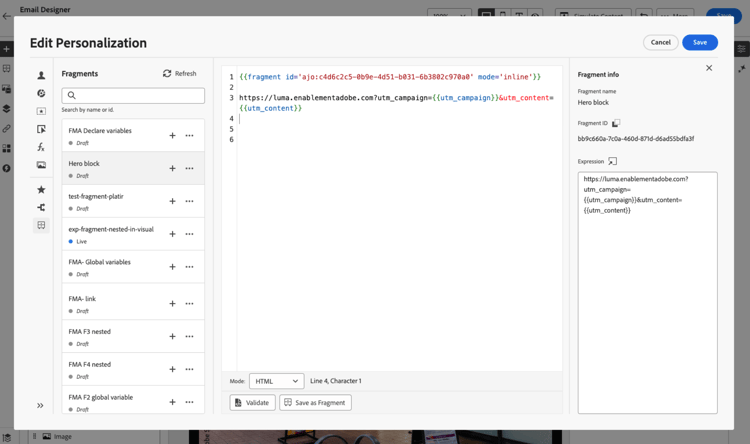Add the FMA F3 nested fragment

[x=172, y=336]
